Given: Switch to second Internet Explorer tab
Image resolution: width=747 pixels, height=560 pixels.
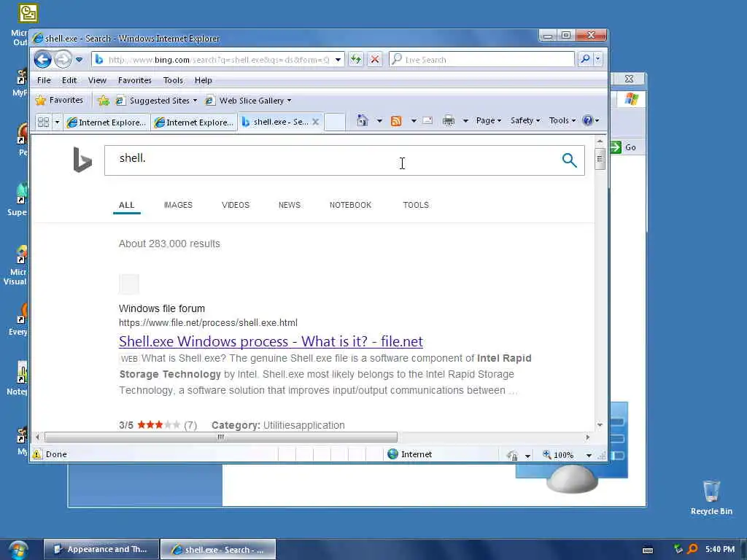Looking at the screenshot, I should (194, 122).
